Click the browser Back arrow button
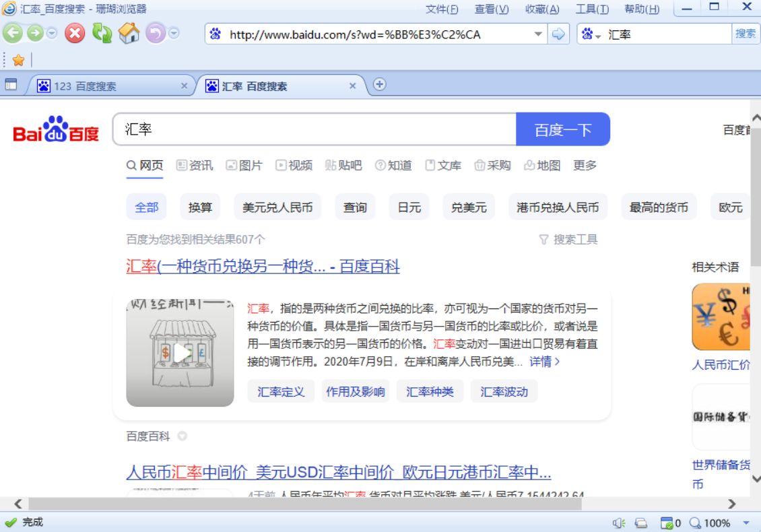Image resolution: width=761 pixels, height=532 pixels. pos(13,34)
